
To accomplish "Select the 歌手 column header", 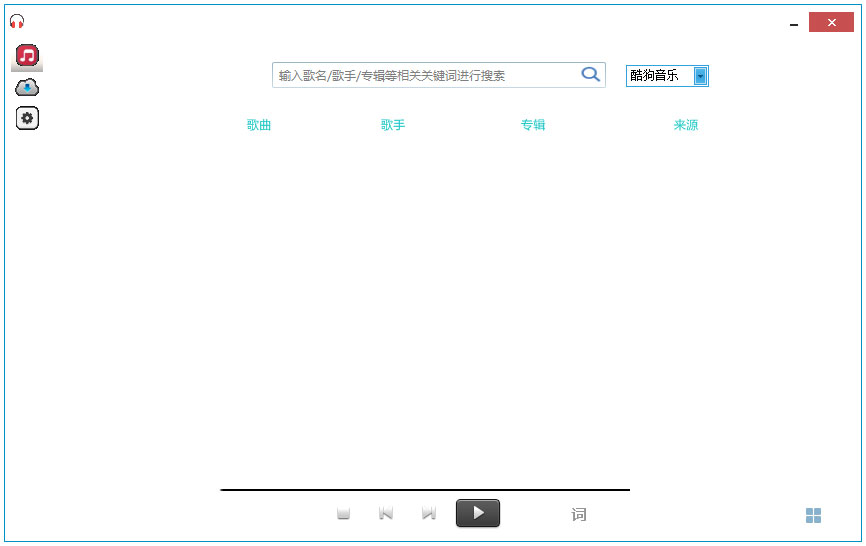I will (x=393, y=125).
